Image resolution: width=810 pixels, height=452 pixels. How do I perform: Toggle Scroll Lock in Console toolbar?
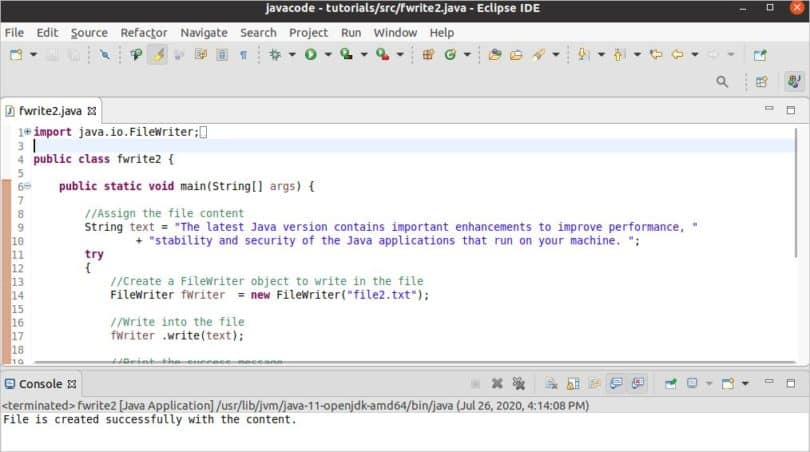(573, 383)
